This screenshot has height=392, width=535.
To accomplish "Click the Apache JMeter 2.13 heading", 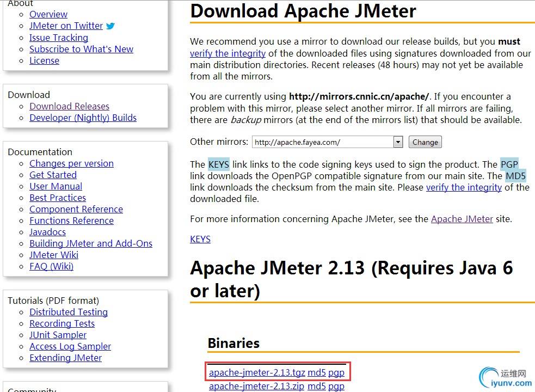I will (352, 279).
